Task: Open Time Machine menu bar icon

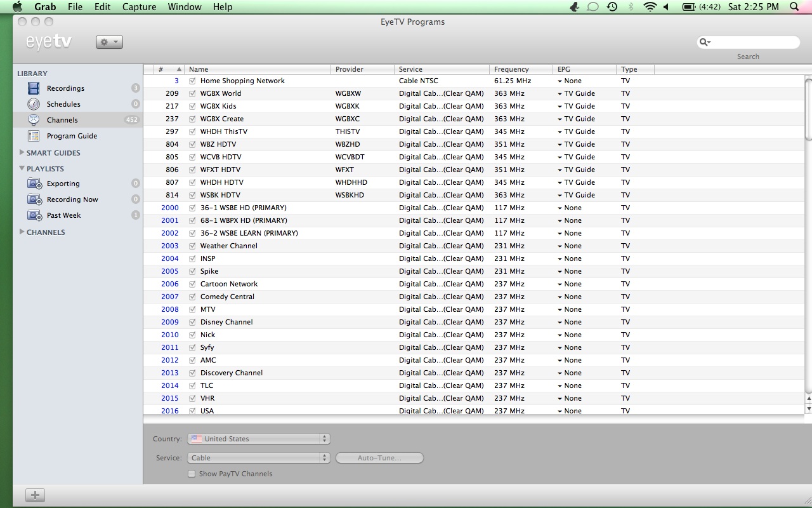Action: [612, 7]
